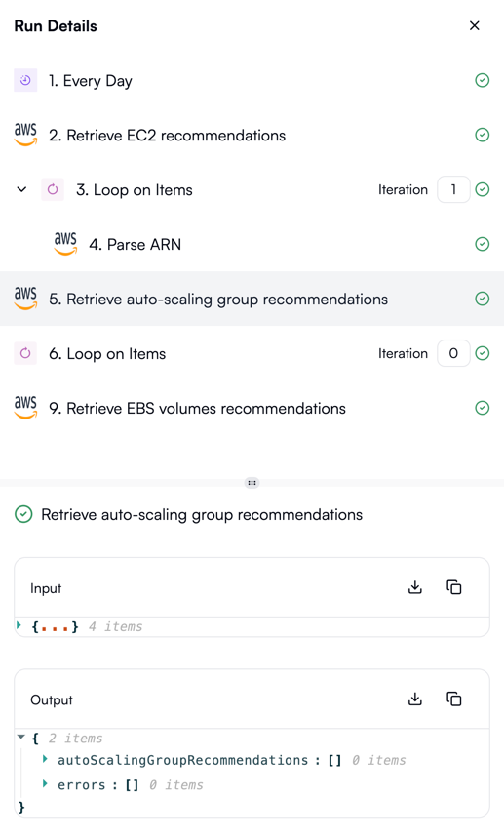Click success checkmark on step 6 loop
504x839 pixels.
click(483, 353)
